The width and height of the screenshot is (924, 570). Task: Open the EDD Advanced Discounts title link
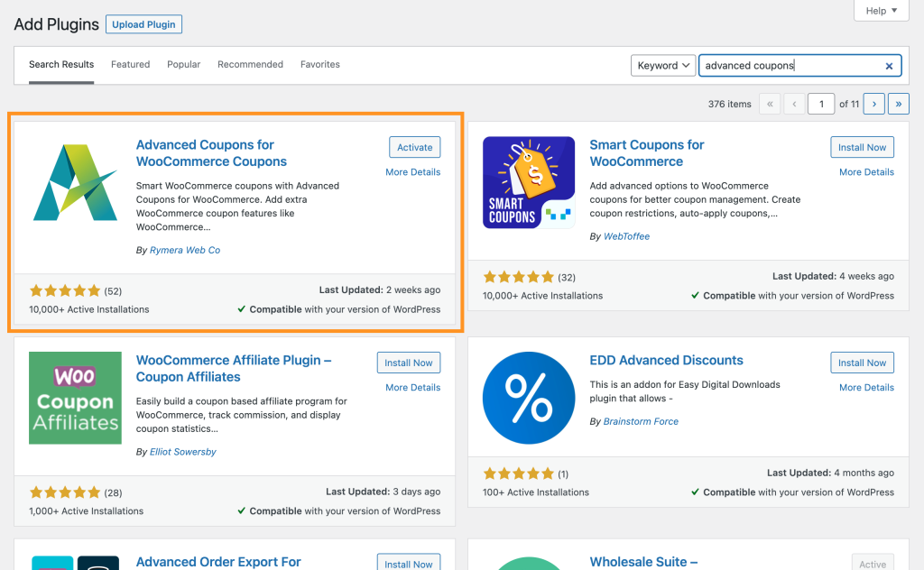click(666, 361)
